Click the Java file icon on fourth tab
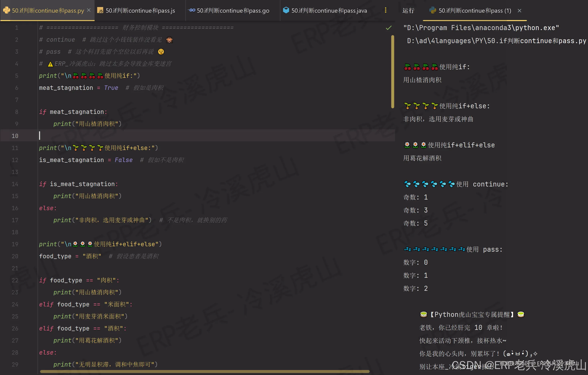588x375 pixels. (x=286, y=10)
